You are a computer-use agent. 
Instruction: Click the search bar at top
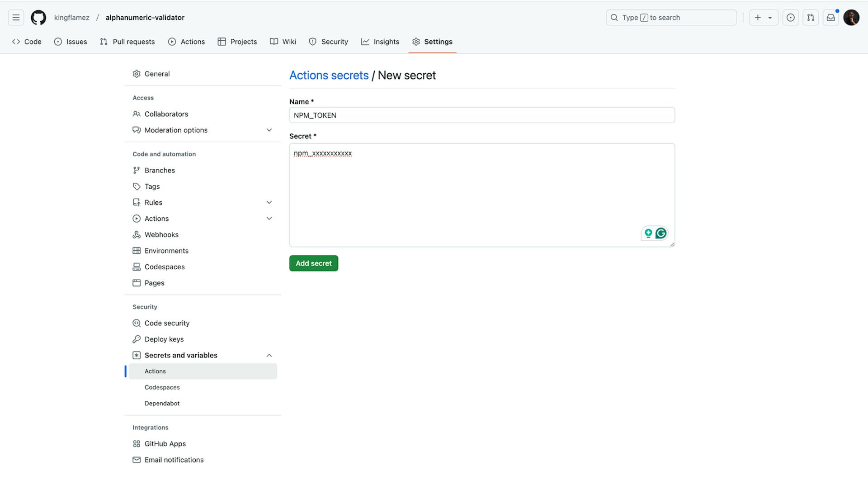tap(671, 18)
